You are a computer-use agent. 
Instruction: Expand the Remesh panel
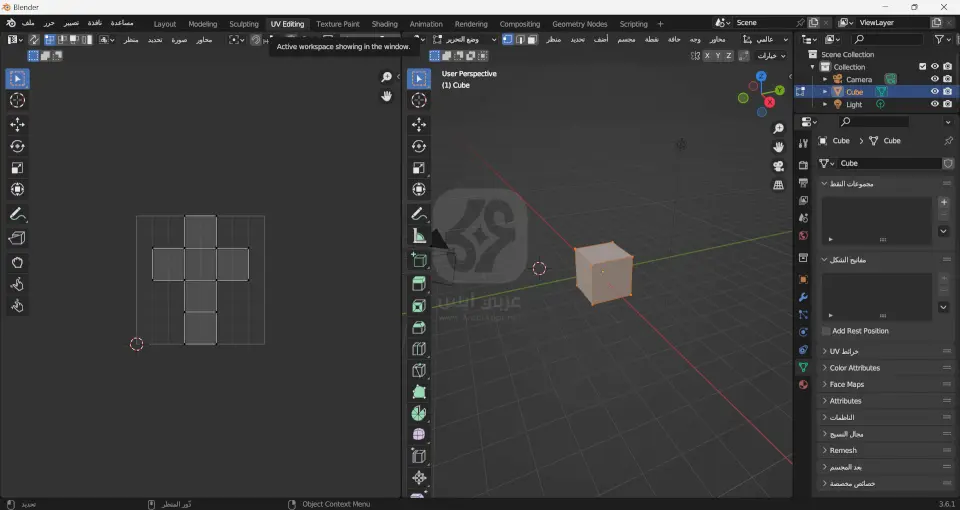(843, 450)
